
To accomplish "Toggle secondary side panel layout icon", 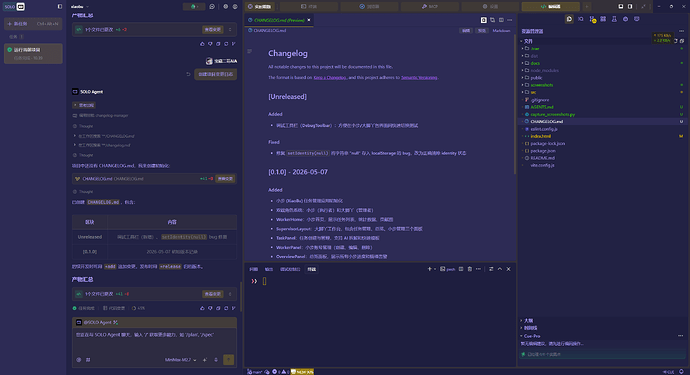I will [x=630, y=7].
